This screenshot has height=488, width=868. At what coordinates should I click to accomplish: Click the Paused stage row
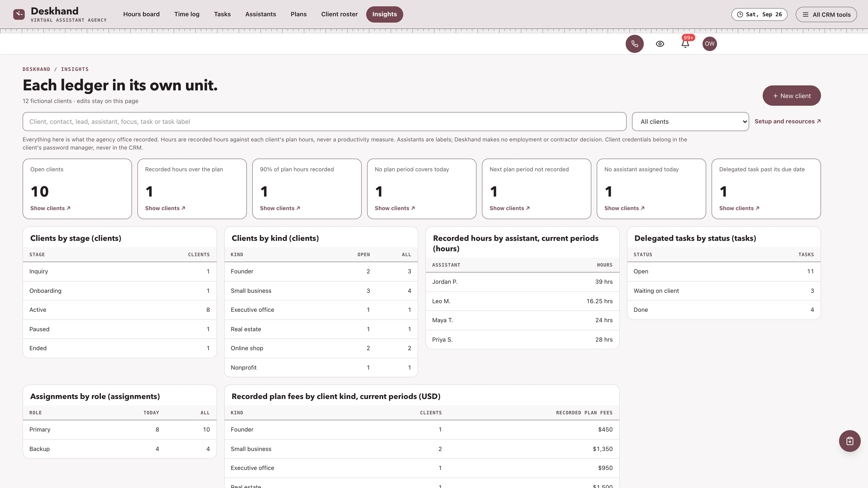[119, 329]
